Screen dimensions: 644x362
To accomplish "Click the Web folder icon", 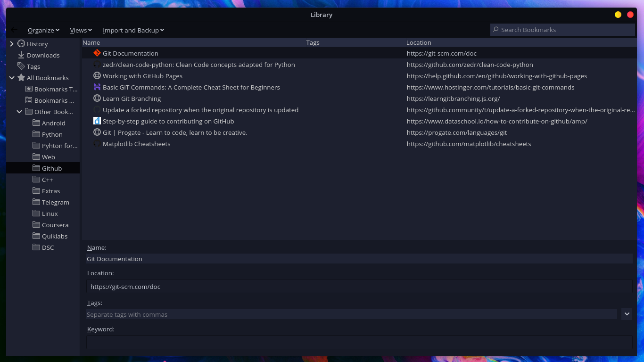I will click(36, 157).
